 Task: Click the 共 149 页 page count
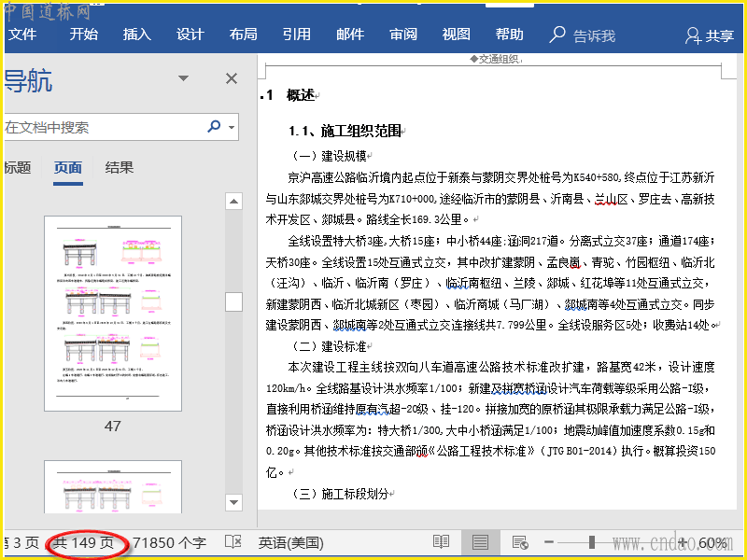[x=84, y=542]
